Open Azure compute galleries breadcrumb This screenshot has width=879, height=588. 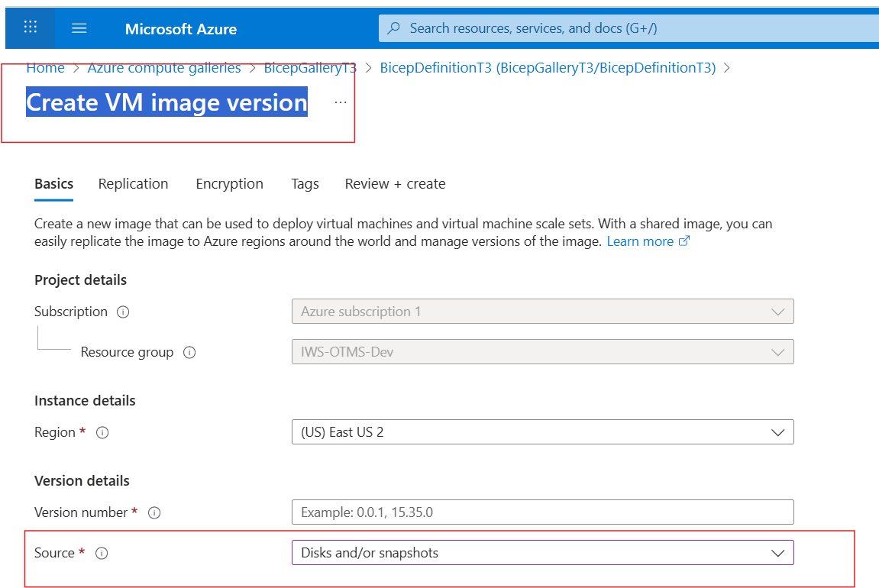(x=164, y=68)
